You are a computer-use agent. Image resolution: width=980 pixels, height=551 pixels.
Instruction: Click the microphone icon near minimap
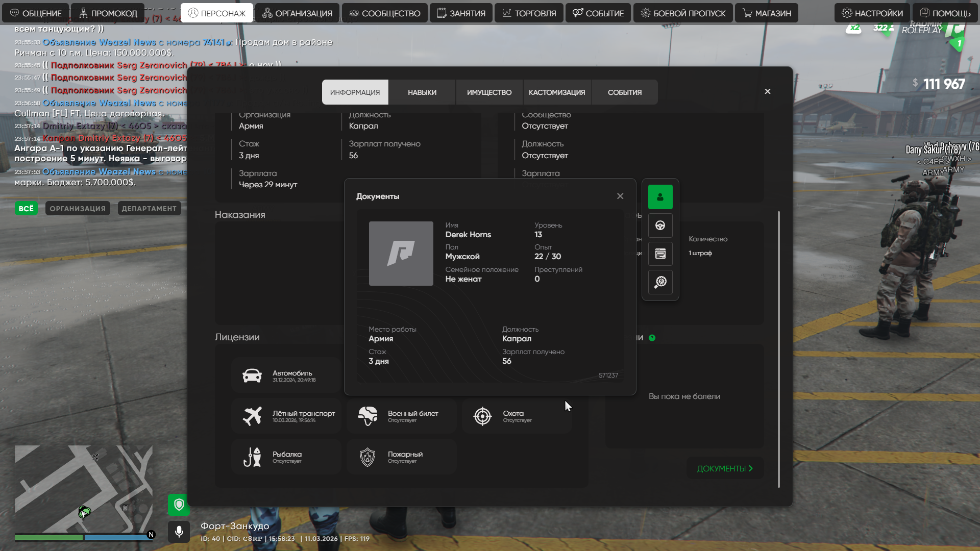pos(179,532)
